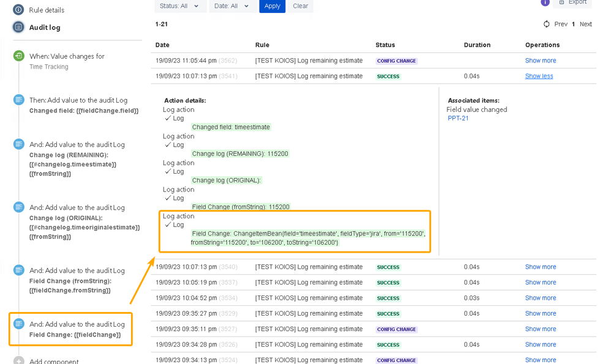Open the Date: All dropdown filter

coord(232,6)
